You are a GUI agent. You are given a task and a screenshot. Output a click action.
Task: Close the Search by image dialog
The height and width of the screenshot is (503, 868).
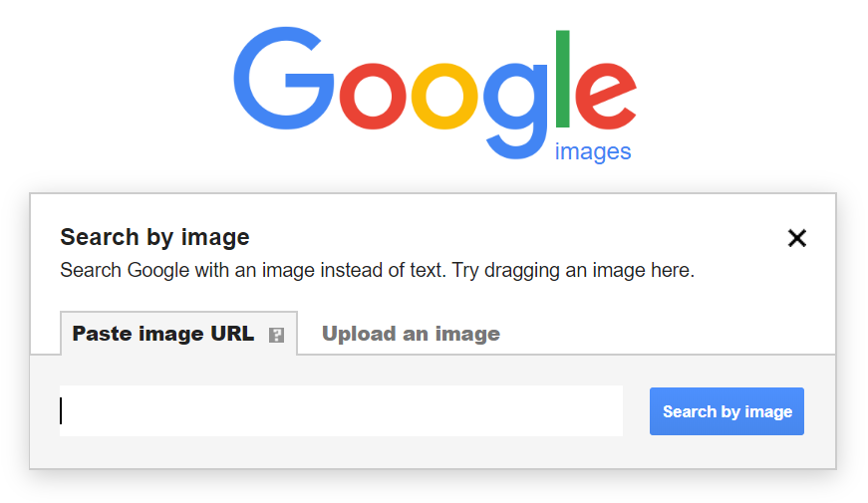[796, 238]
